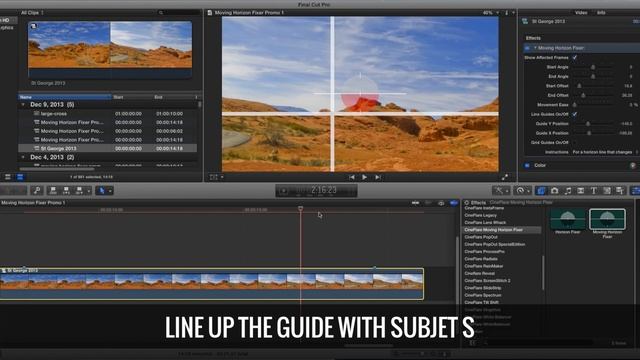The width and height of the screenshot is (640, 360).
Task: Open the viewer transform tool menu
Action: (x=216, y=177)
